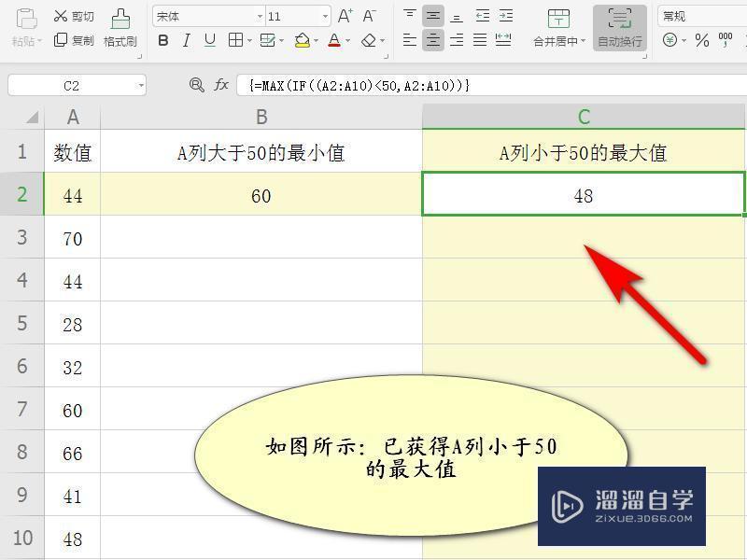The height and width of the screenshot is (560, 747).
Task: Click the currency format icon
Action: coord(669,39)
